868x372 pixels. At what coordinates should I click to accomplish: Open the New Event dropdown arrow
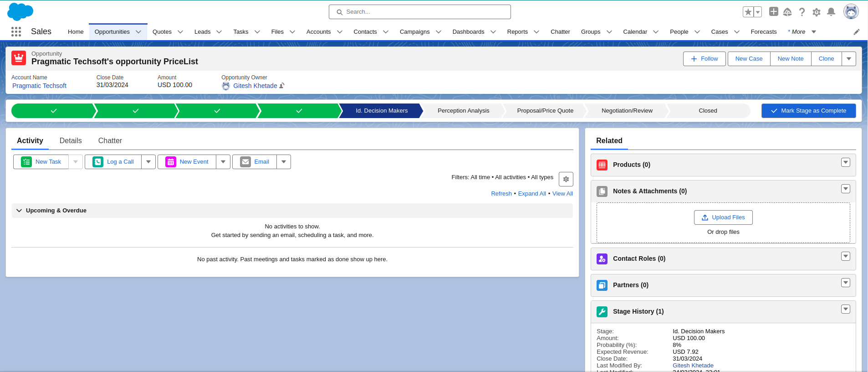tap(223, 162)
